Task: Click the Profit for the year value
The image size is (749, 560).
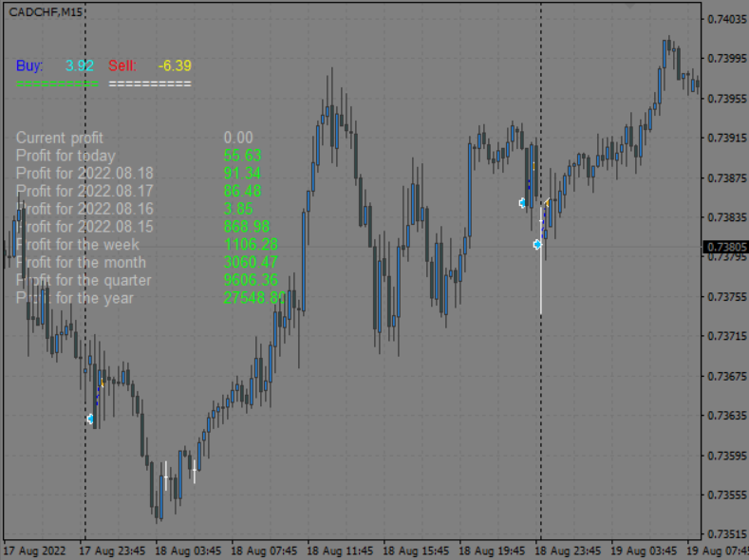Action: [253, 298]
